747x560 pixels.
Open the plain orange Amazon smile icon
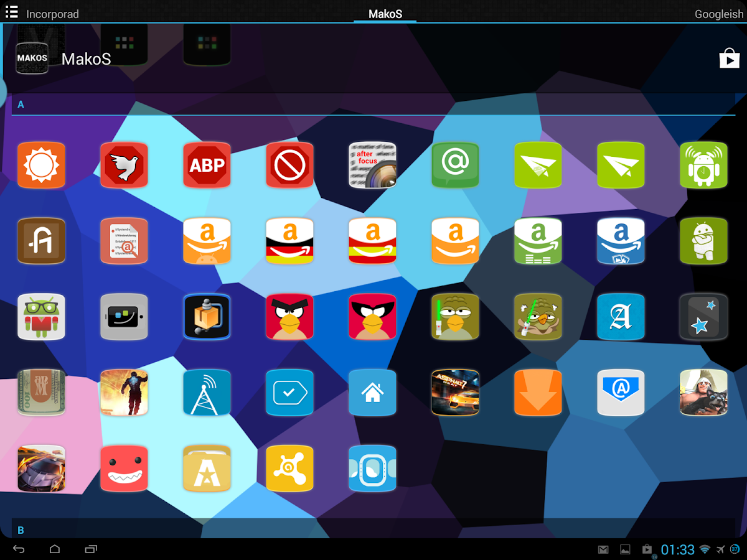point(455,241)
